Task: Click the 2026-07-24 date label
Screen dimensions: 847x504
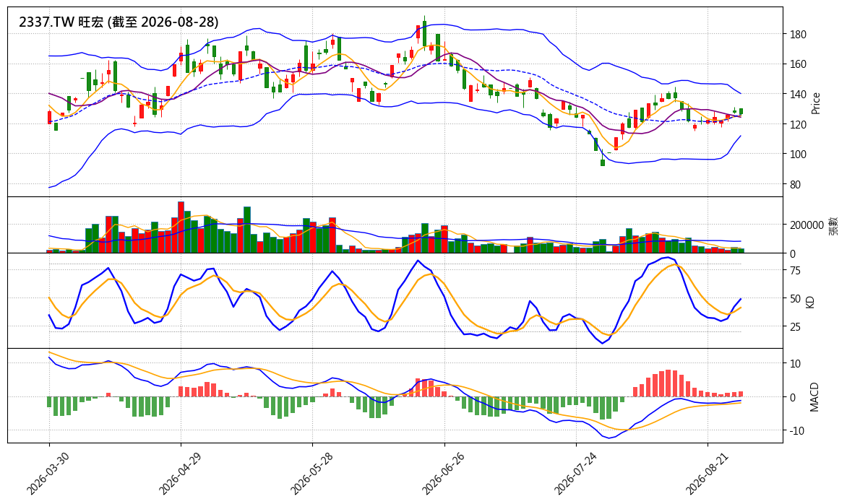Action: 575,474
